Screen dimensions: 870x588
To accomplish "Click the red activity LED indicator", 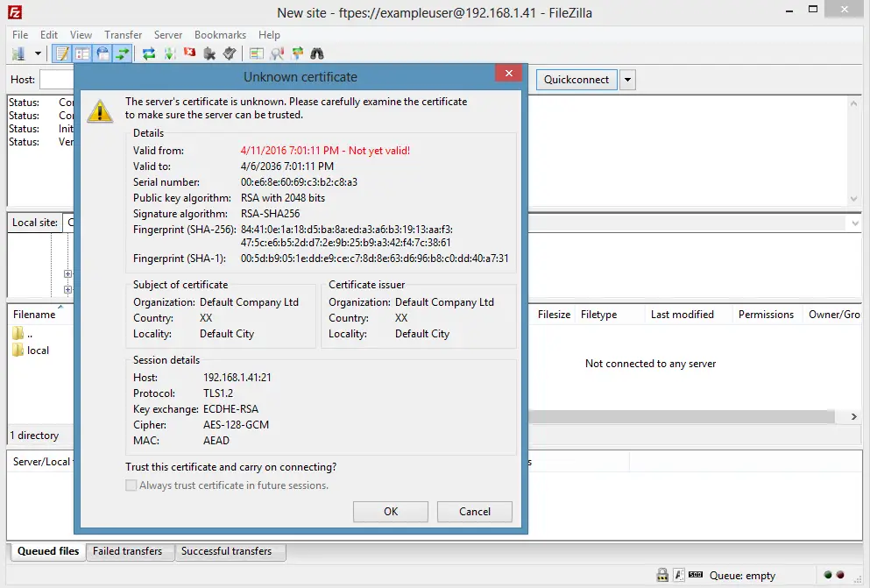I will coord(840,575).
